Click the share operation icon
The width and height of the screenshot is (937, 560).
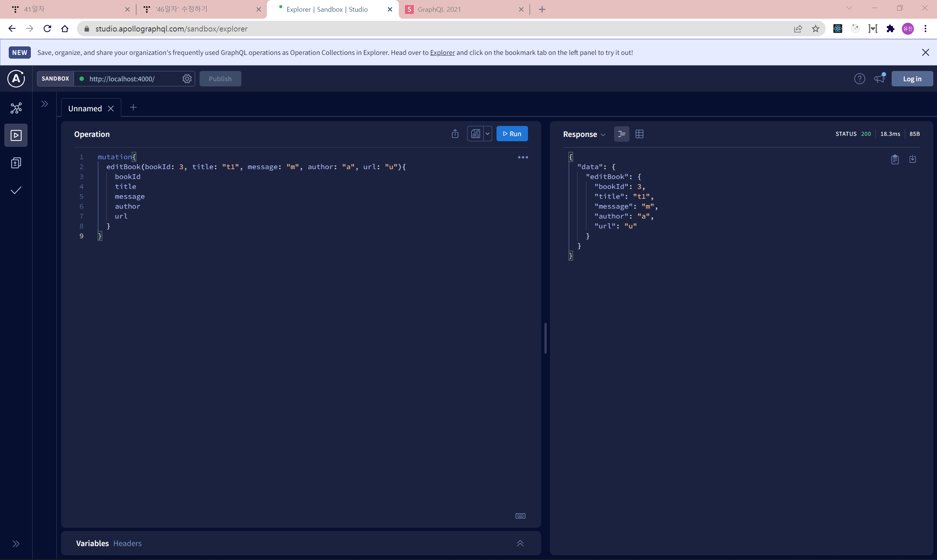tap(455, 134)
